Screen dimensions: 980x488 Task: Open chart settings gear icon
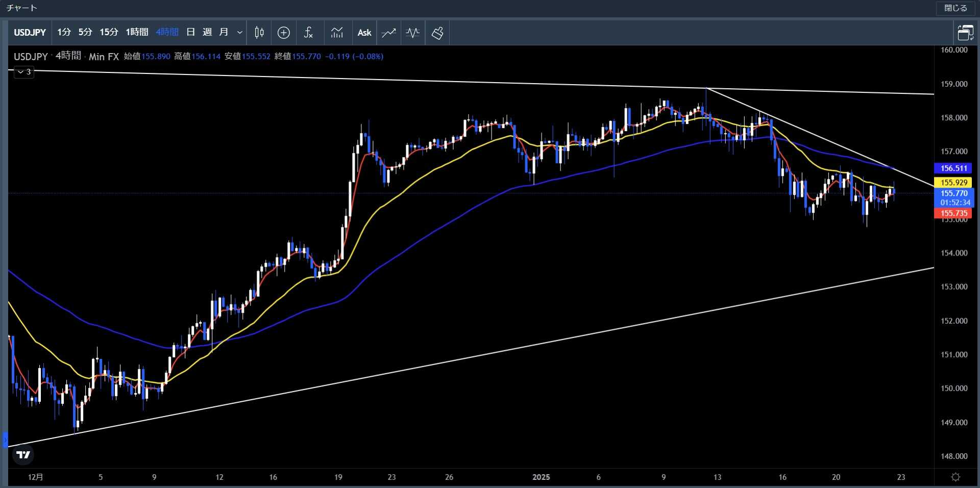click(x=956, y=477)
